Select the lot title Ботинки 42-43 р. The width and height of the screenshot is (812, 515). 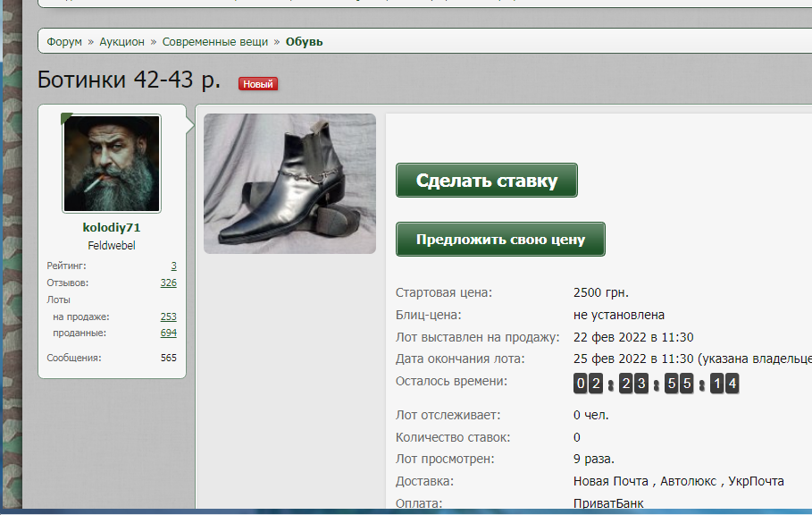point(129,80)
